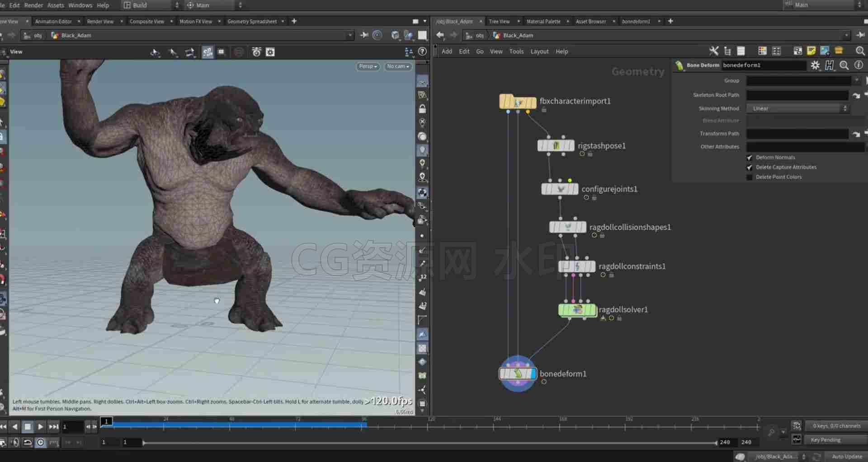
Task: Stop playback with the stop button
Action: point(27,427)
